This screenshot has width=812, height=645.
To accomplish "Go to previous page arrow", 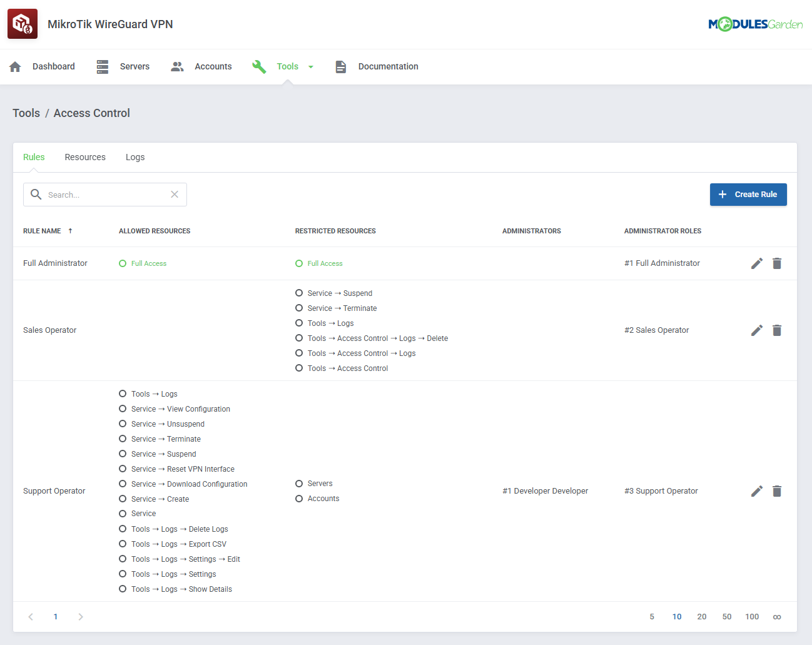I will (31, 617).
